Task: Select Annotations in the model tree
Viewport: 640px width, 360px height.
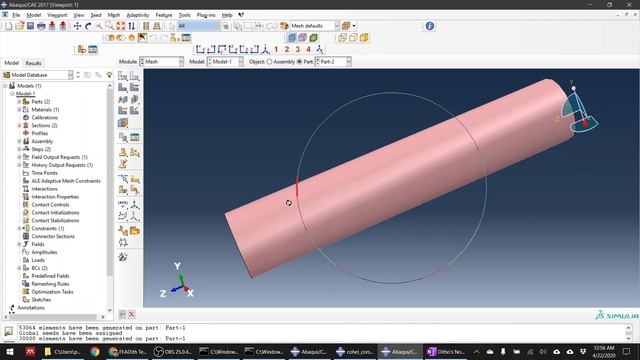Action: click(31, 307)
